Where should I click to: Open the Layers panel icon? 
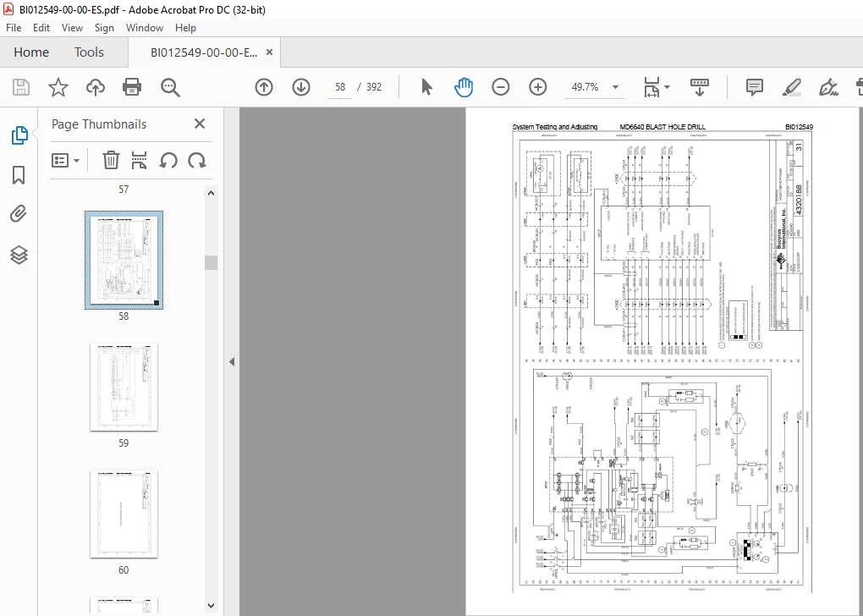click(19, 255)
